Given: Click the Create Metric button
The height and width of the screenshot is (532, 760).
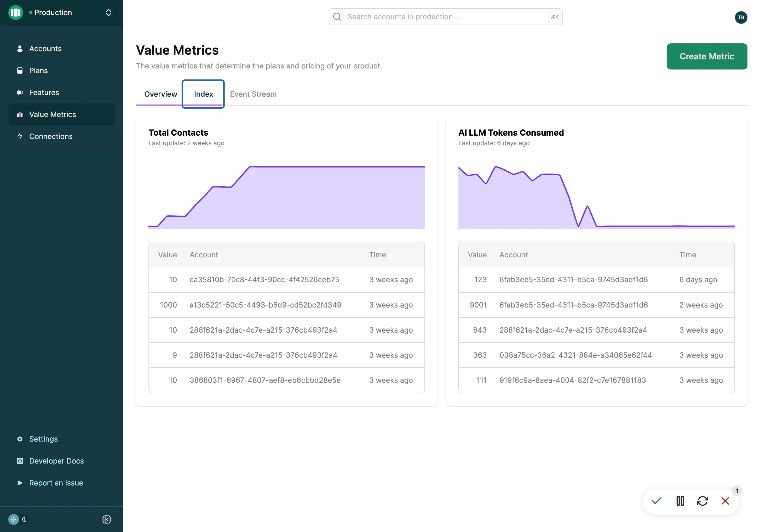Looking at the screenshot, I should tap(707, 56).
